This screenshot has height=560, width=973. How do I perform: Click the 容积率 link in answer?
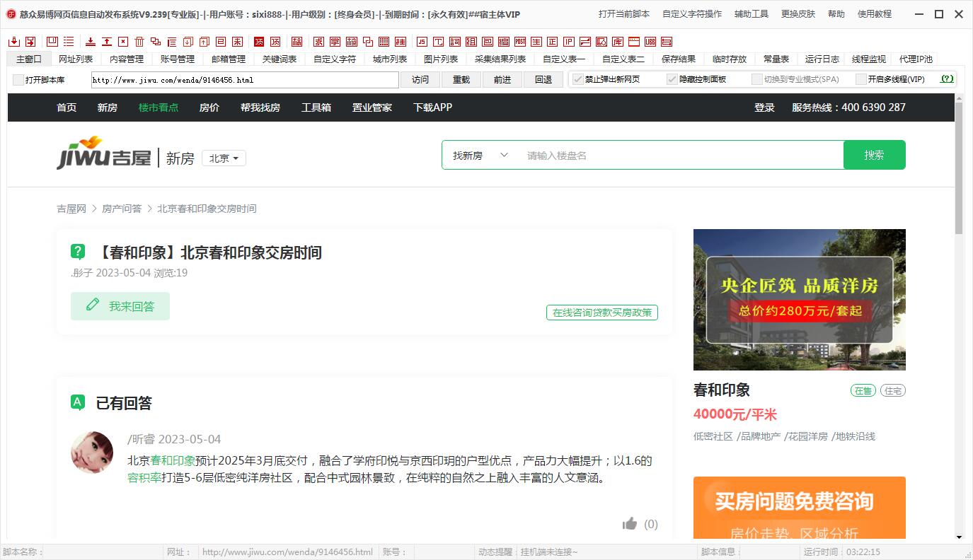[x=144, y=478]
